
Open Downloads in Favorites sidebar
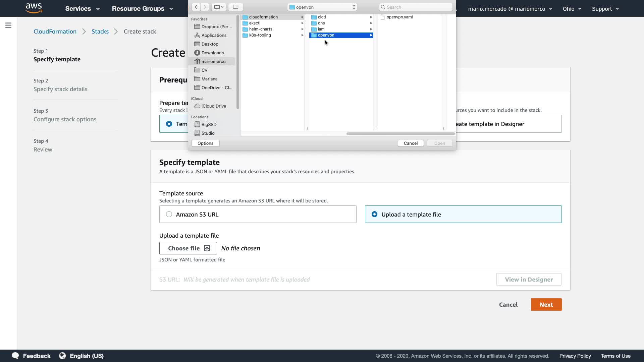coord(212,53)
